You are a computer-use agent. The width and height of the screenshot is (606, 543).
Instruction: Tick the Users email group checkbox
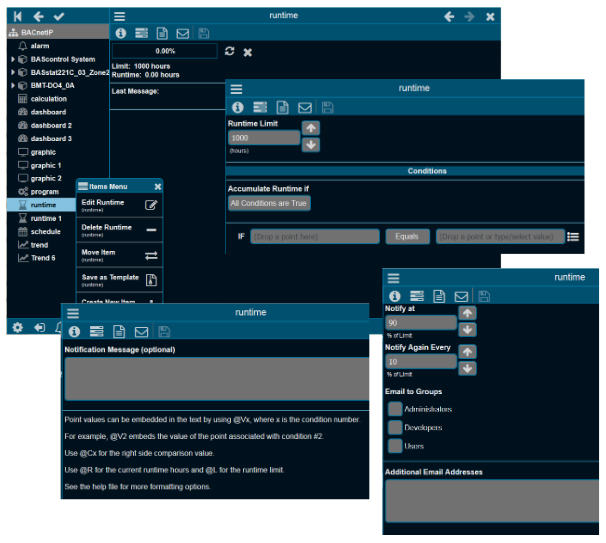(x=395, y=445)
